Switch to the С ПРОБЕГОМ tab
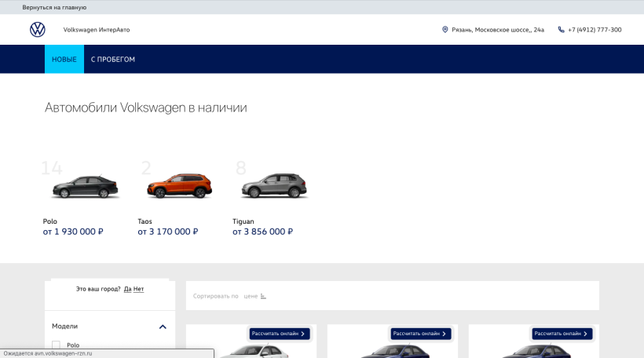 pos(113,59)
